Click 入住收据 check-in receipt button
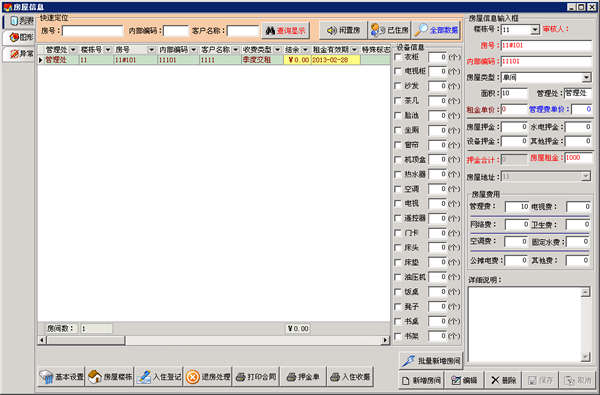 pos(350,377)
